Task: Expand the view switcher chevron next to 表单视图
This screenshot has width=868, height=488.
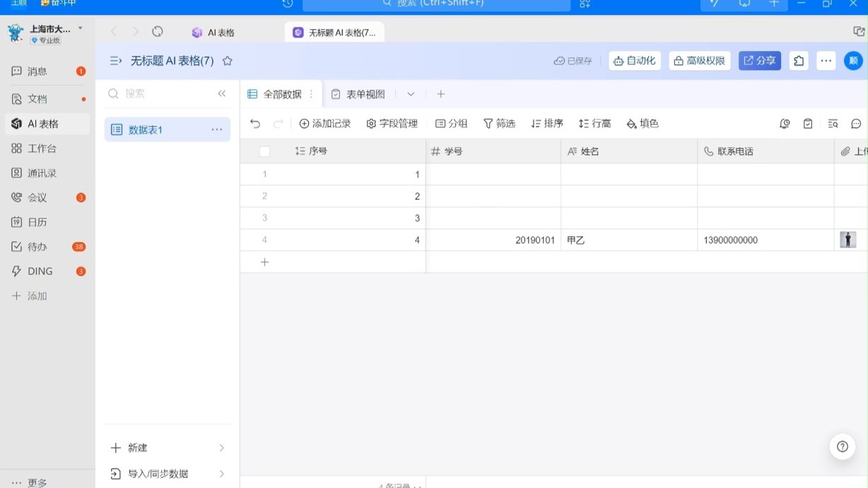Action: point(411,93)
